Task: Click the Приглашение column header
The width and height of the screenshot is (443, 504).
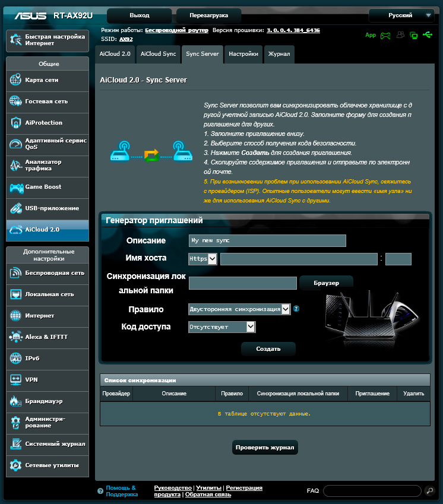Action: pos(372,394)
